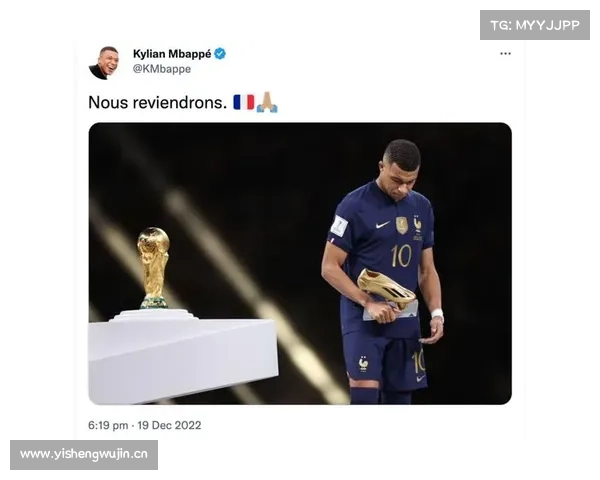Click the number 10 on the shorts
The height and width of the screenshot is (480, 600).
[418, 362]
